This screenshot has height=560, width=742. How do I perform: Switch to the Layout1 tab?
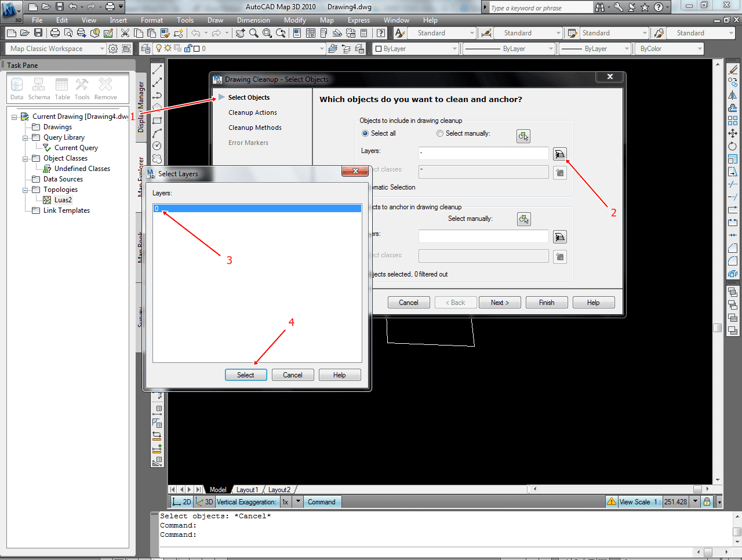[x=247, y=490]
